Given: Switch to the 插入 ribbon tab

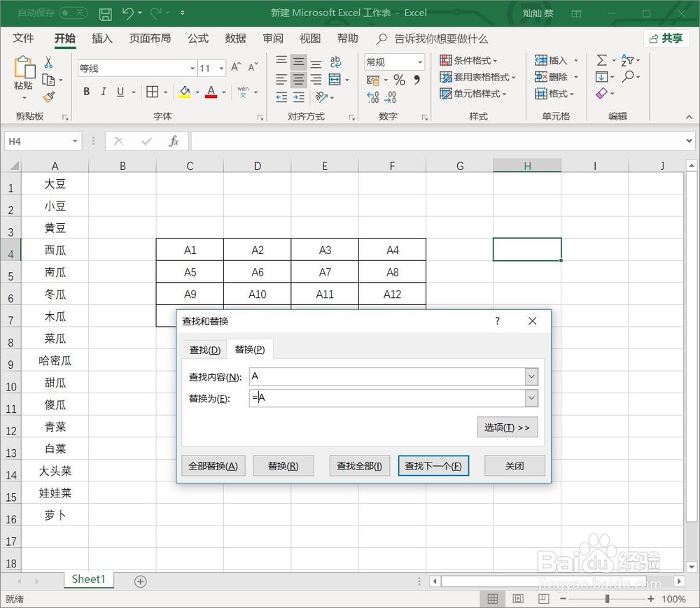Looking at the screenshot, I should 101,38.
